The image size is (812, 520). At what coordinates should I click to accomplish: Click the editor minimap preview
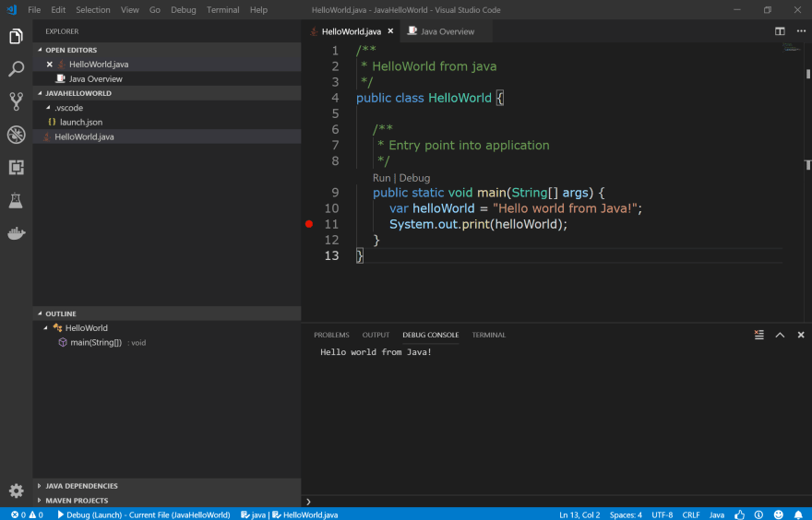click(x=791, y=47)
